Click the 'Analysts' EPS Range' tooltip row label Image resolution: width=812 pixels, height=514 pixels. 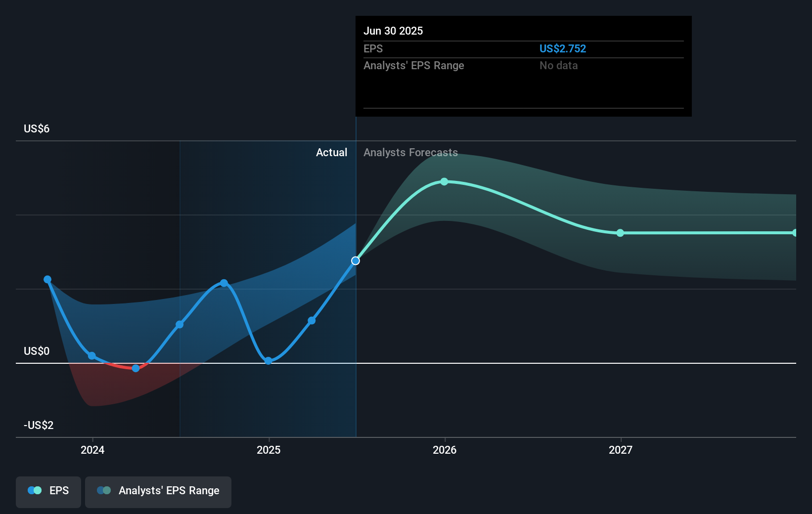(414, 65)
